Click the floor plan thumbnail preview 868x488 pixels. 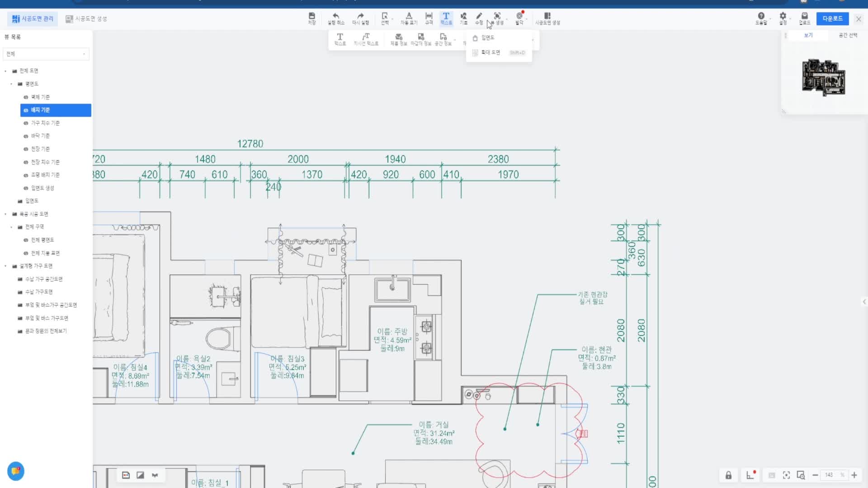(823, 78)
